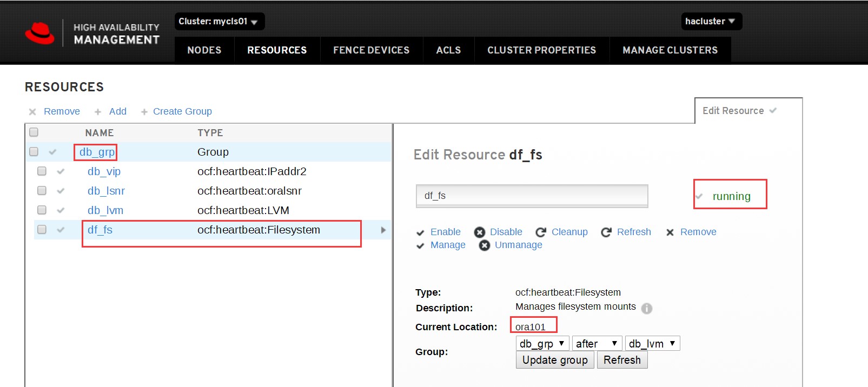The image size is (868, 387).
Task: Click the TYPE column header
Action: pos(210,133)
